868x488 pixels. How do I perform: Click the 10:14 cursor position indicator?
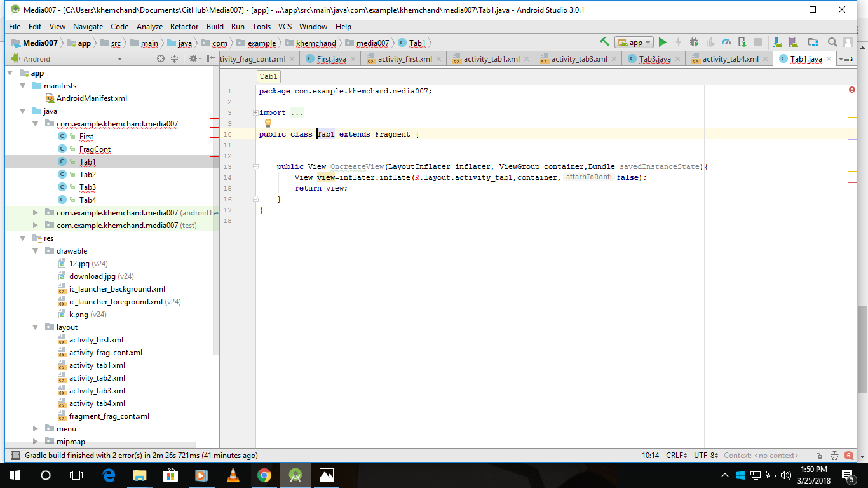pyautogui.click(x=650, y=456)
